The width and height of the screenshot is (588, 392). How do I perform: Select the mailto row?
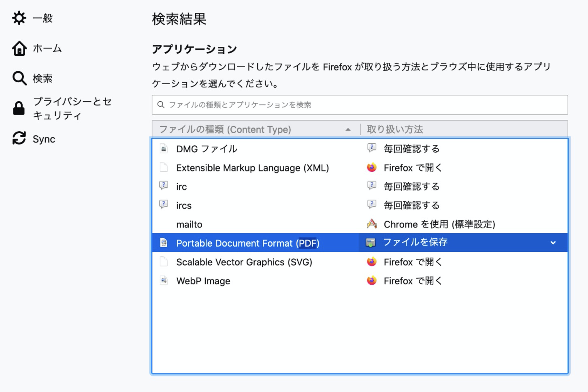(360, 224)
